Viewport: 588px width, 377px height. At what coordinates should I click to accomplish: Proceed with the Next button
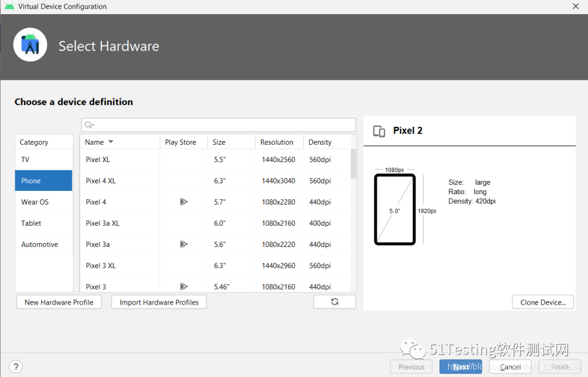coord(461,367)
